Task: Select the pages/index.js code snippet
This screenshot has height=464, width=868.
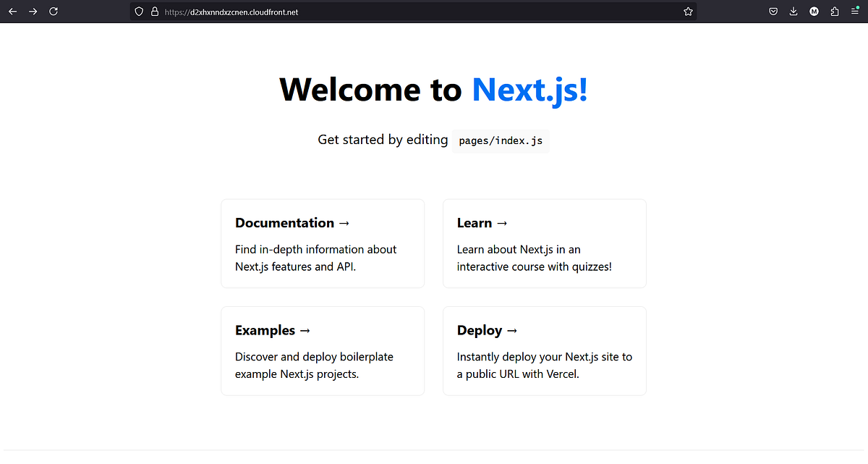Action: (501, 140)
